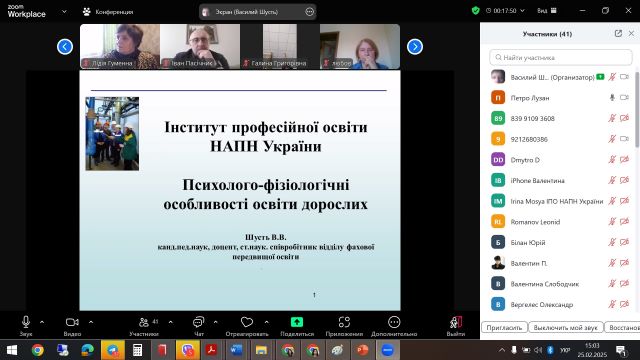Open Дополнительно more options button
The width and height of the screenshot is (640, 360).
[394, 326]
